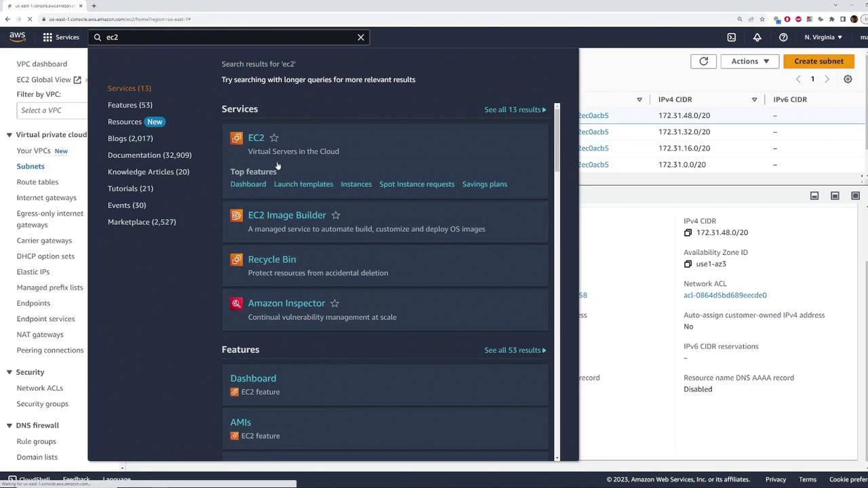Open Network ACL acl-0864d5bd689eecde0 link
Screen dimensions: 868x488
[x=725, y=296]
